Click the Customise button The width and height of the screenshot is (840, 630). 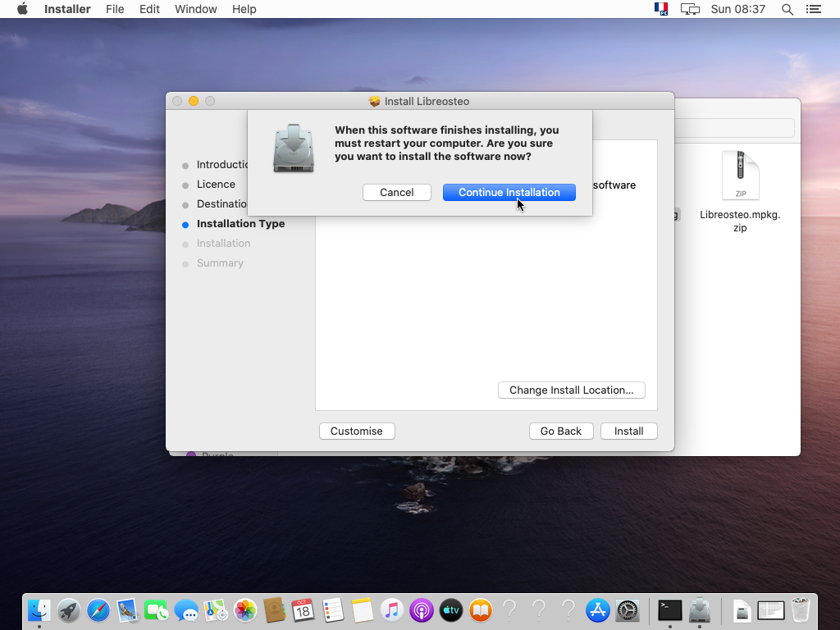(357, 431)
